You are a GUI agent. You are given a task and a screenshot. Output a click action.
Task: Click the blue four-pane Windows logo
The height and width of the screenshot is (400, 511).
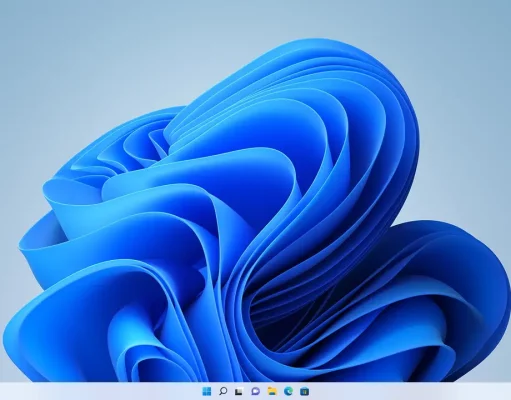pos(207,391)
